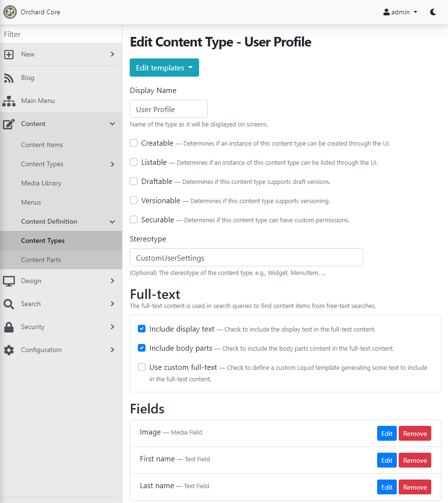Screen dimensions: 448x503
Task: Open the Main Menu sidebar item
Action: 61,101
